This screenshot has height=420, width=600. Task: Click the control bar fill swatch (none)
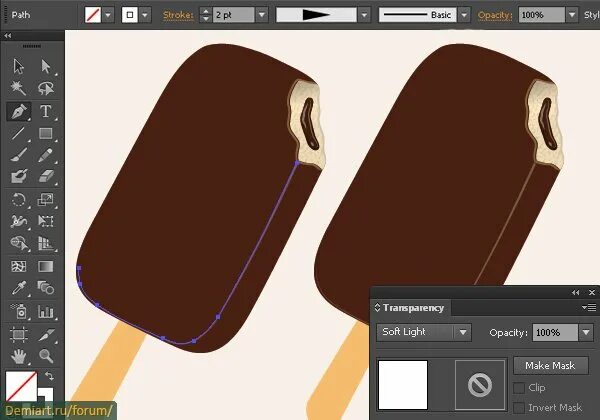point(93,15)
